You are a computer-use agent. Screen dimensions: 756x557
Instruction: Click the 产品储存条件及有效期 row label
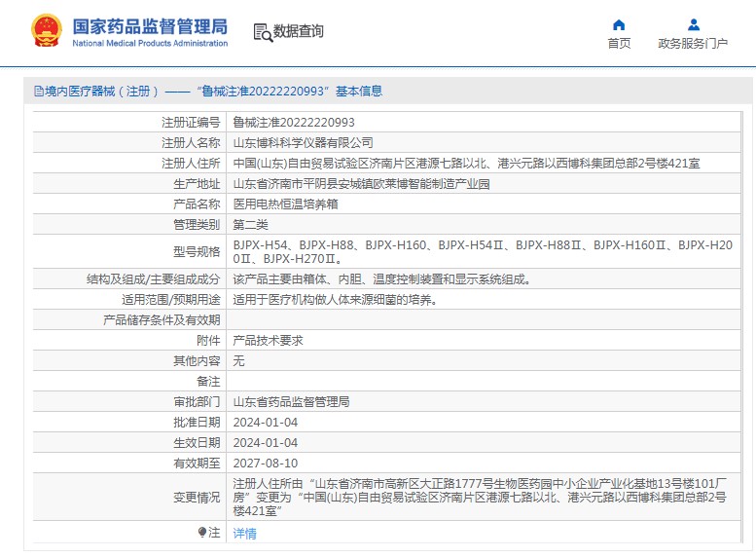point(162,320)
